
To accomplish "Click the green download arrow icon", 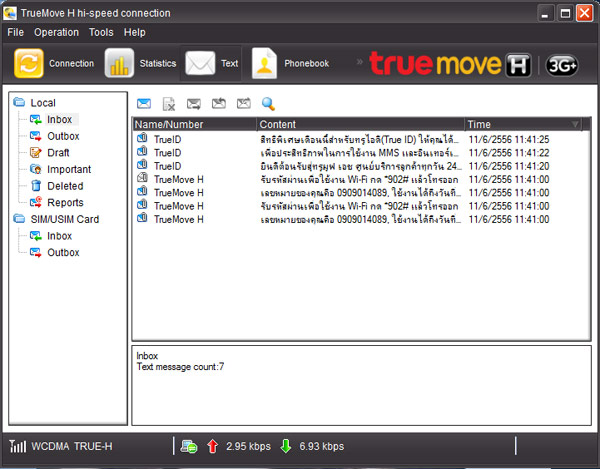I will click(x=286, y=446).
